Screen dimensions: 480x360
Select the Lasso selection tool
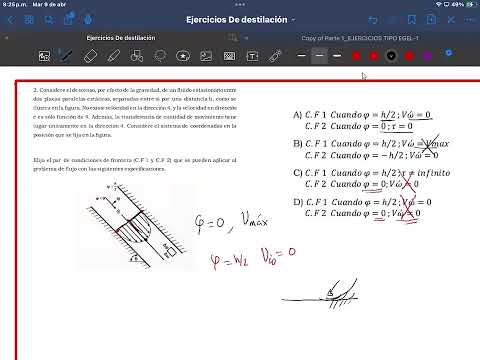pyautogui.click(x=160, y=56)
